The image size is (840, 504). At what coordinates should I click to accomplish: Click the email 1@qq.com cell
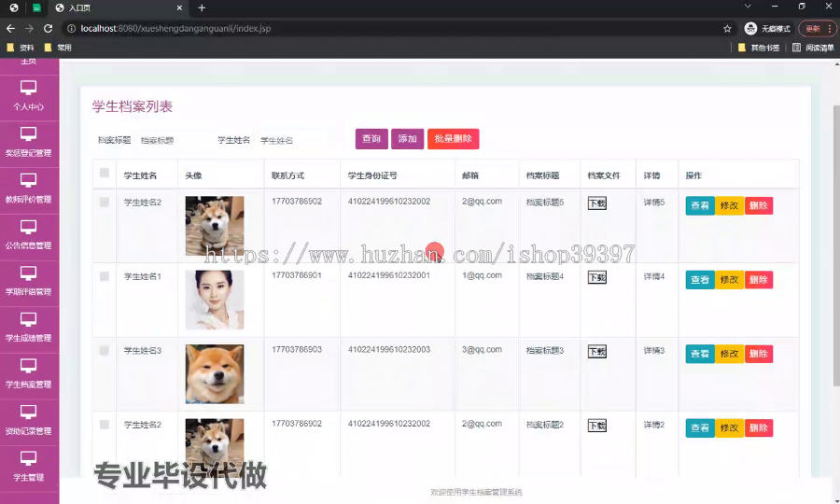pyautogui.click(x=483, y=275)
